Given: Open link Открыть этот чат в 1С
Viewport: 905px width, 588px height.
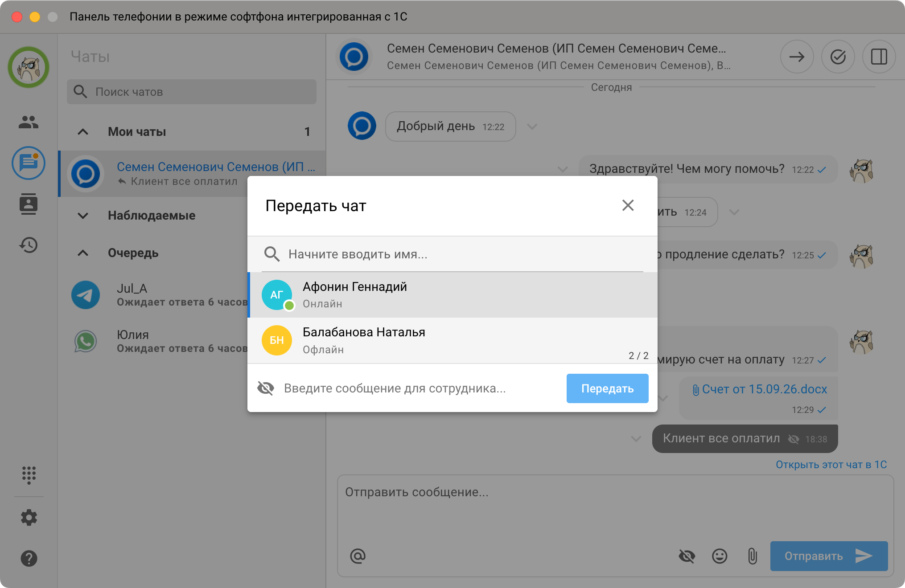Looking at the screenshot, I should pyautogui.click(x=831, y=465).
